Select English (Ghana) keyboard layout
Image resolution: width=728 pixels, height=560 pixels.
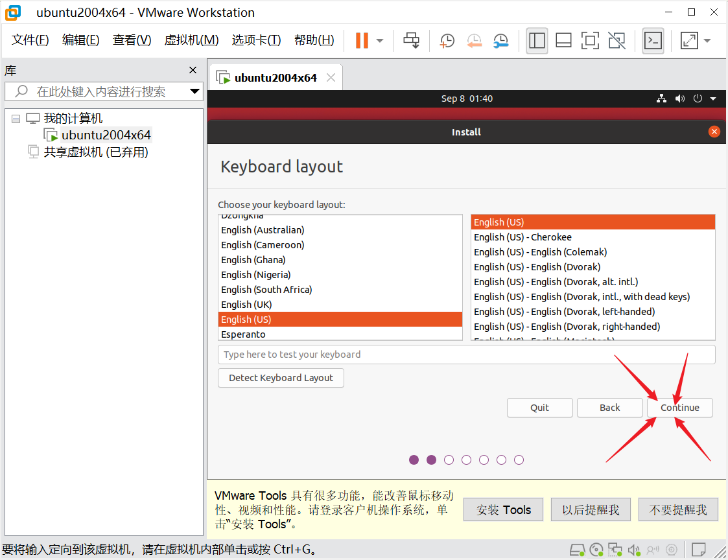(340, 259)
